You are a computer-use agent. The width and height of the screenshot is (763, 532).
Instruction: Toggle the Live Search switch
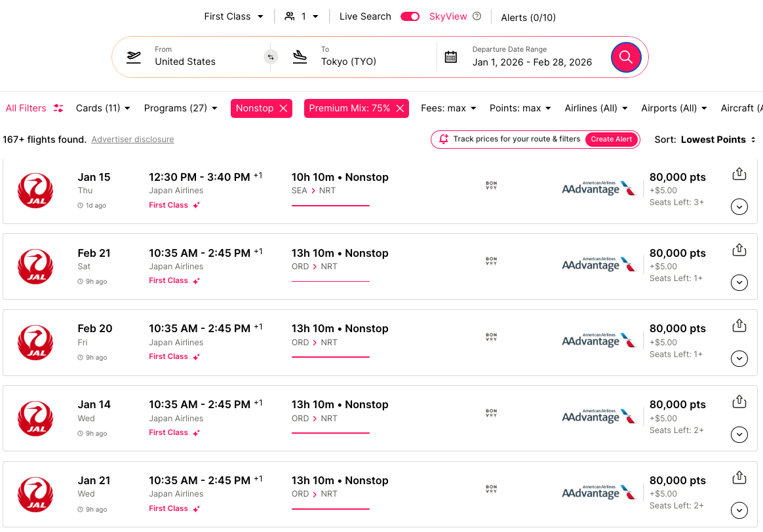410,16
